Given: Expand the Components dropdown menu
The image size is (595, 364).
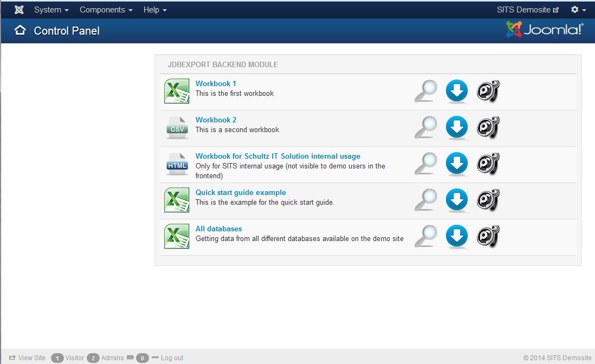Looking at the screenshot, I should coord(106,10).
